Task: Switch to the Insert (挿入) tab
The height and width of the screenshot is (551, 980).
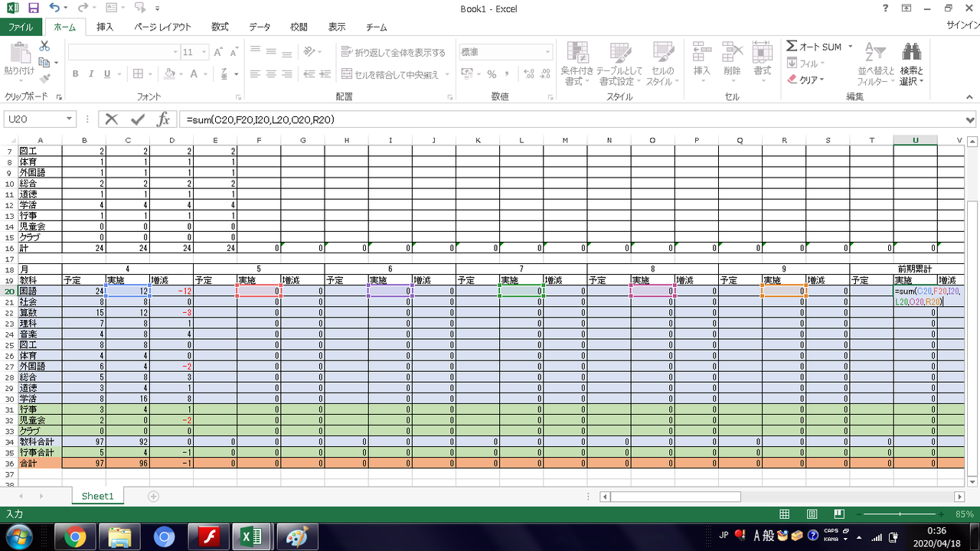Action: [x=105, y=27]
